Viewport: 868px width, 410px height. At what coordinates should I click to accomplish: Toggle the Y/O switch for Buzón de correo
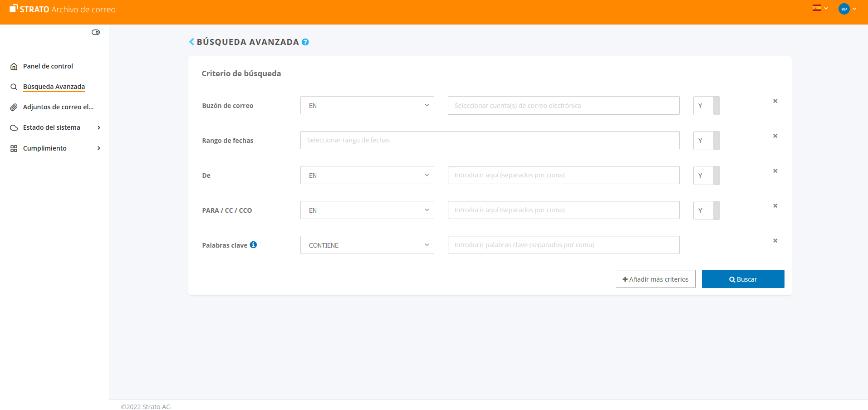pos(706,106)
